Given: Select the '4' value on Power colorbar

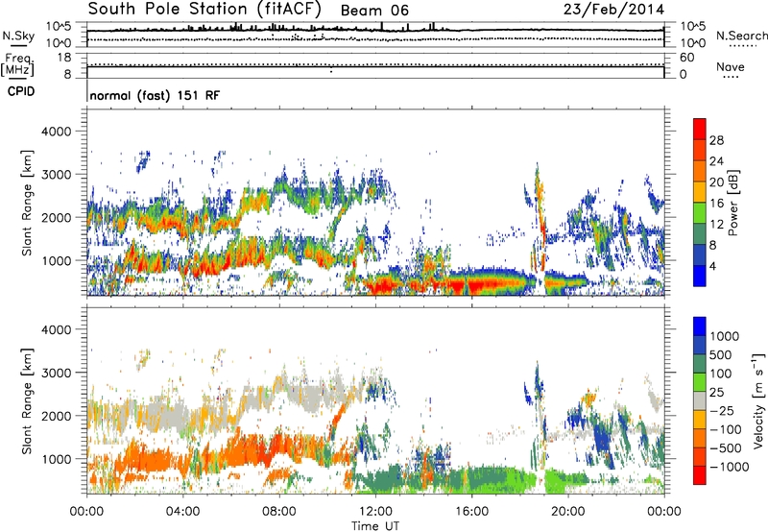Looking at the screenshot, I should coord(712,266).
